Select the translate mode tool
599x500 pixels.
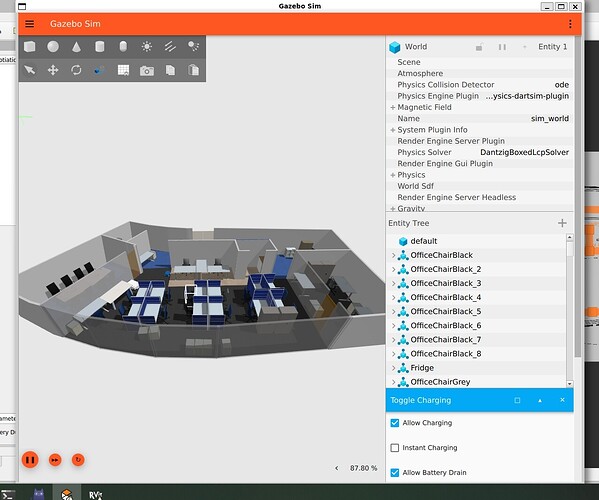tap(53, 70)
